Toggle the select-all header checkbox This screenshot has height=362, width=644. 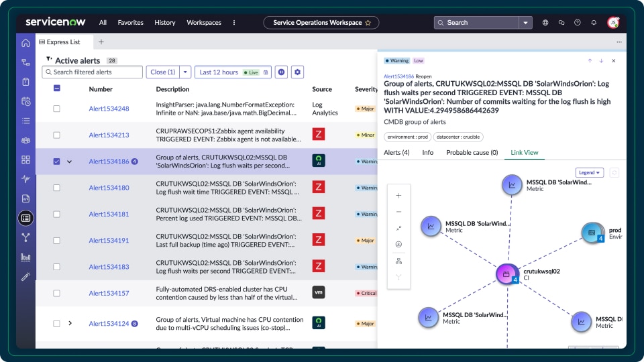coord(57,88)
